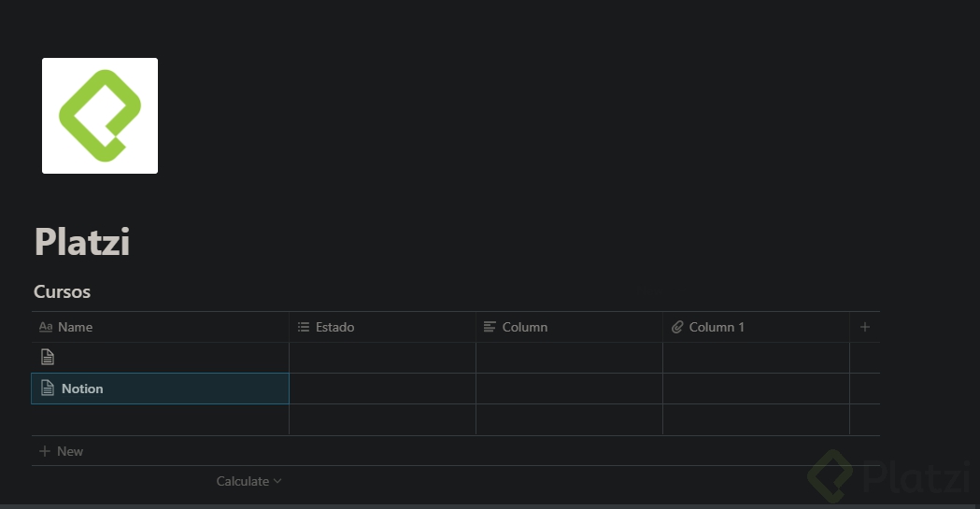The image size is (980, 509).
Task: Click the Cursos database title
Action: pos(63,291)
